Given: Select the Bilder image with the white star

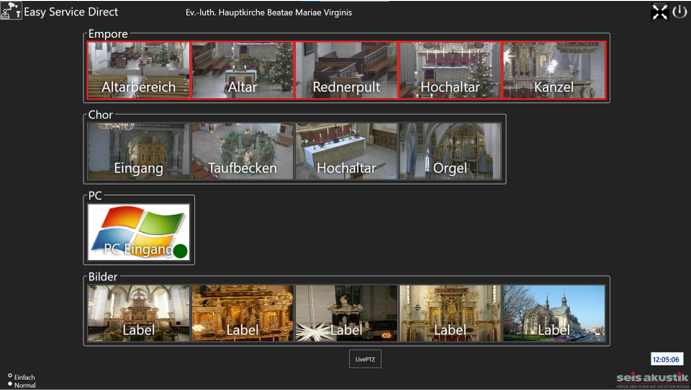Looking at the screenshot, I should (x=346, y=313).
